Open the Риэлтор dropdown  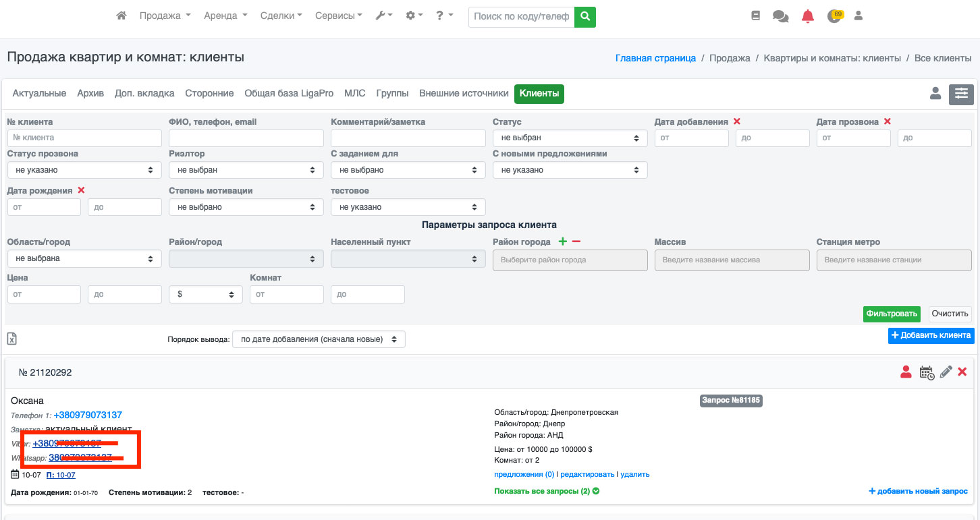point(246,170)
